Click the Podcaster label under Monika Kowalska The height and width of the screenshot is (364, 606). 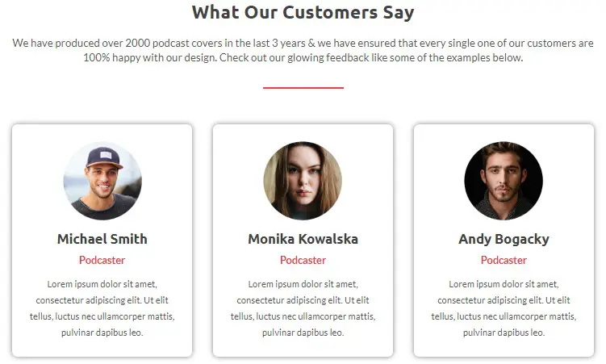click(x=303, y=260)
